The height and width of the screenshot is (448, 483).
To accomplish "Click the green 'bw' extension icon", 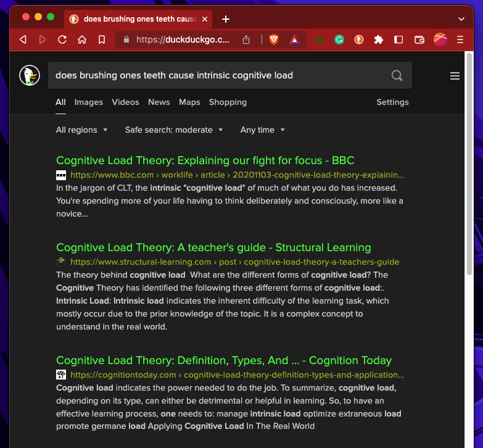I will (320, 39).
